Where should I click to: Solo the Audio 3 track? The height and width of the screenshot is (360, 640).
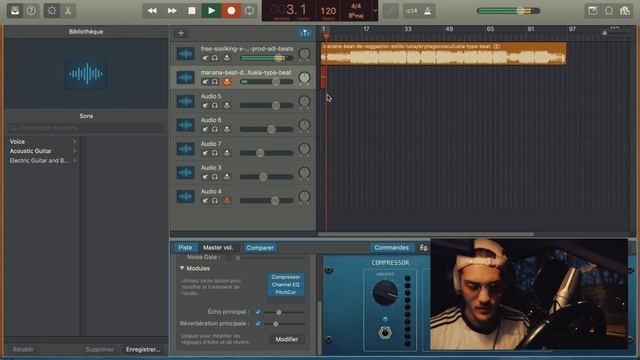tap(215, 176)
